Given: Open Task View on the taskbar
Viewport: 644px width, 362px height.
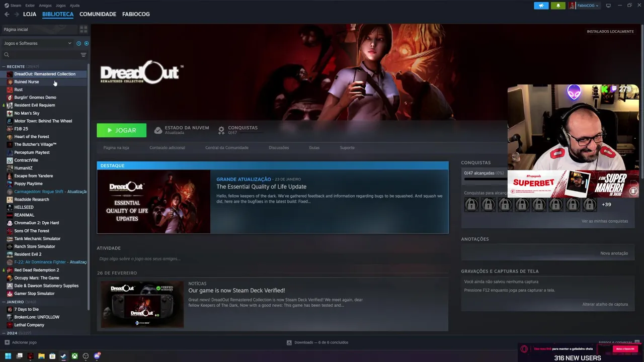Looking at the screenshot, I should point(19,356).
